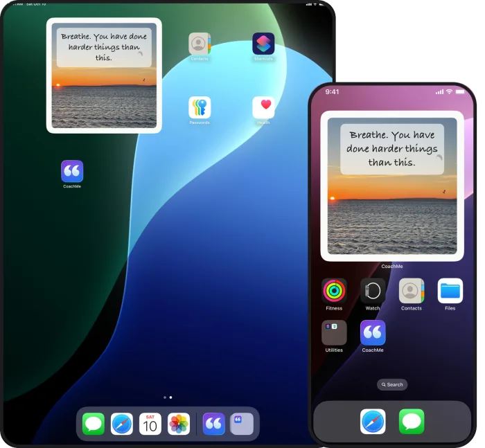
Task: Open Safari in the iPhone dock
Action: pos(373,422)
